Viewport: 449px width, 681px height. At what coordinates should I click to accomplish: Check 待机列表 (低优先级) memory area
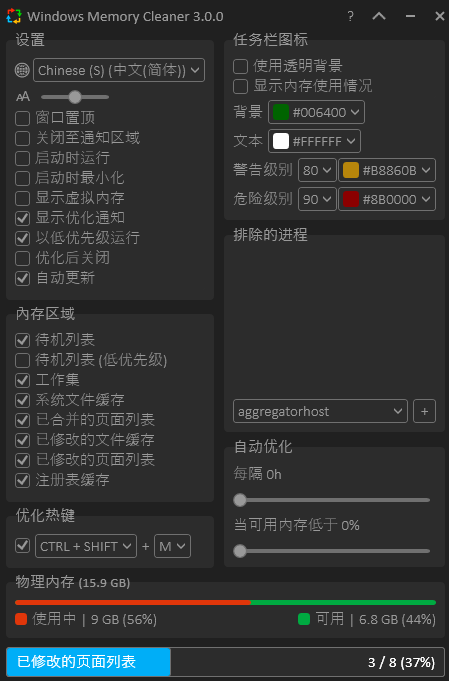point(22,360)
